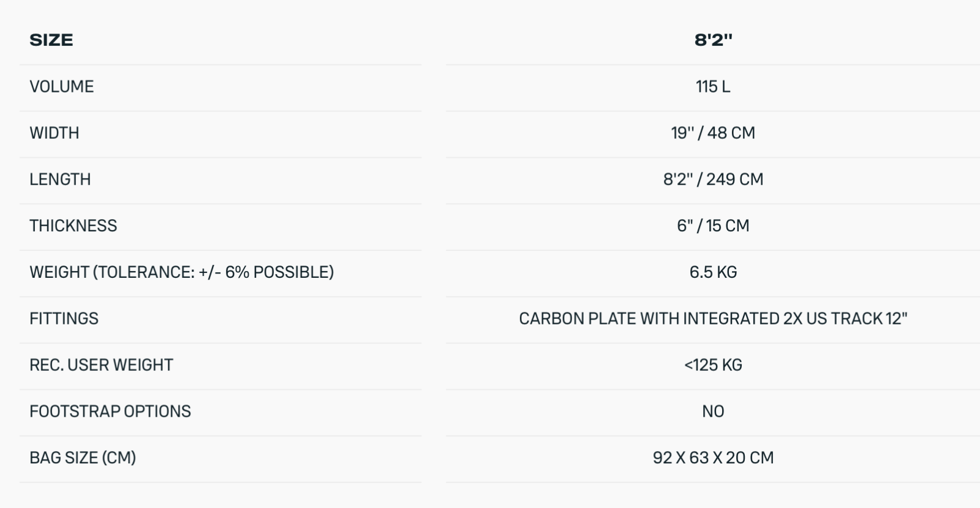980x508 pixels.
Task: Click the WEIGHT tolerance row label
Action: point(182,272)
